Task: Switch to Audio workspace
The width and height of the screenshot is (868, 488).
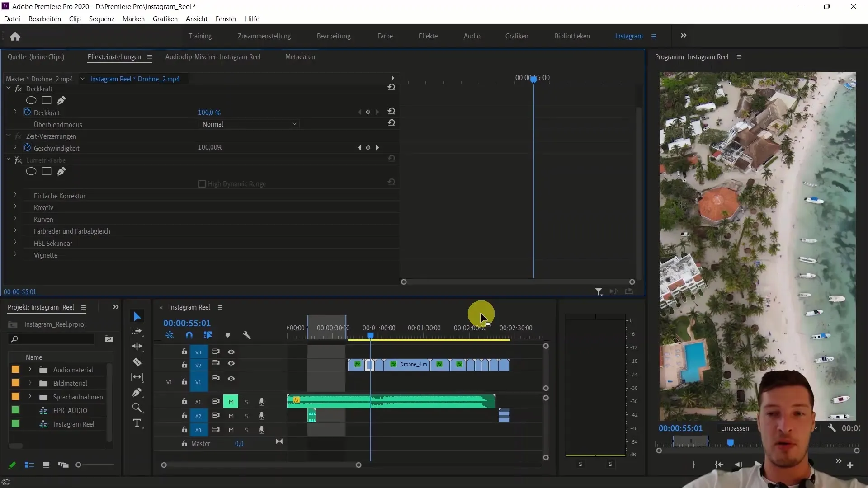Action: (x=472, y=36)
